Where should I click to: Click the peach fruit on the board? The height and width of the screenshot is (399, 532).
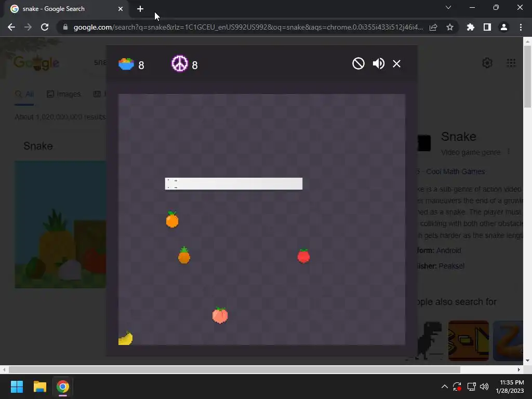(x=220, y=315)
